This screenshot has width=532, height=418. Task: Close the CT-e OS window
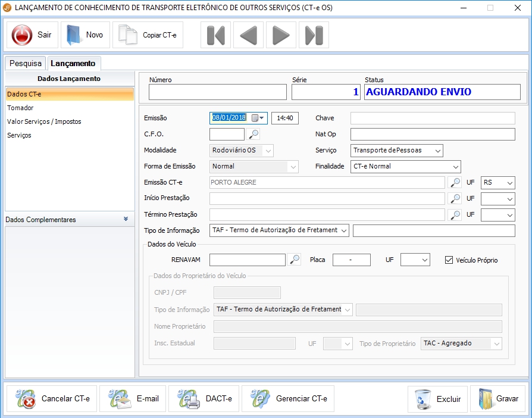[517, 8]
